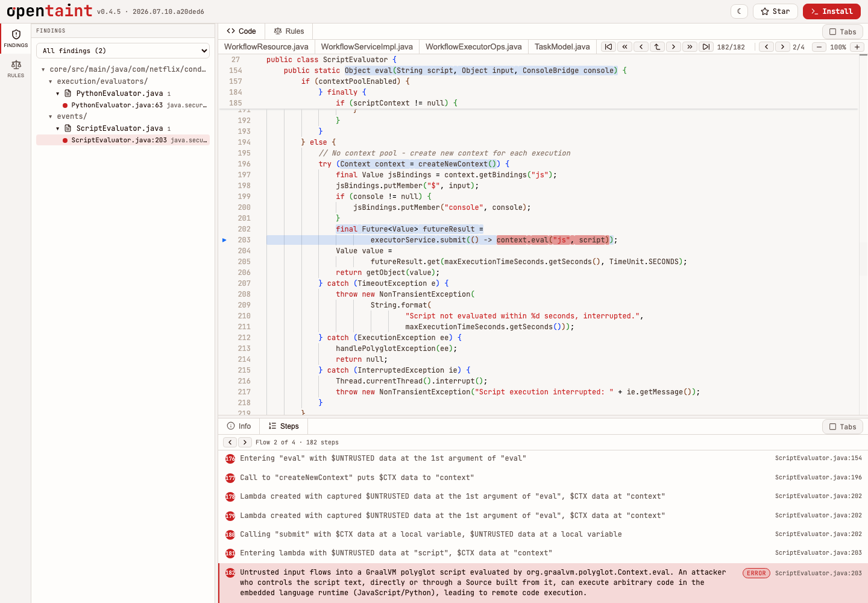Enable the Tabs checkbox above the code

843,32
